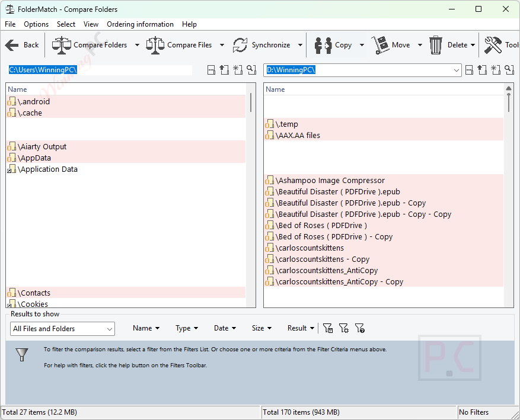Open the Help menu
Image resolution: width=520 pixels, height=420 pixels.
[x=189, y=24]
